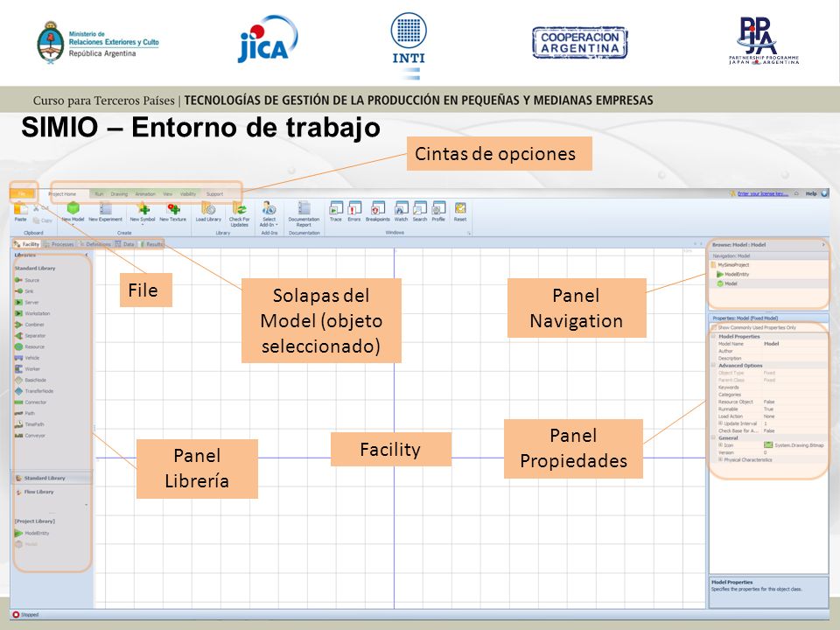Open the Breakpoints window icon

pyautogui.click(x=378, y=208)
